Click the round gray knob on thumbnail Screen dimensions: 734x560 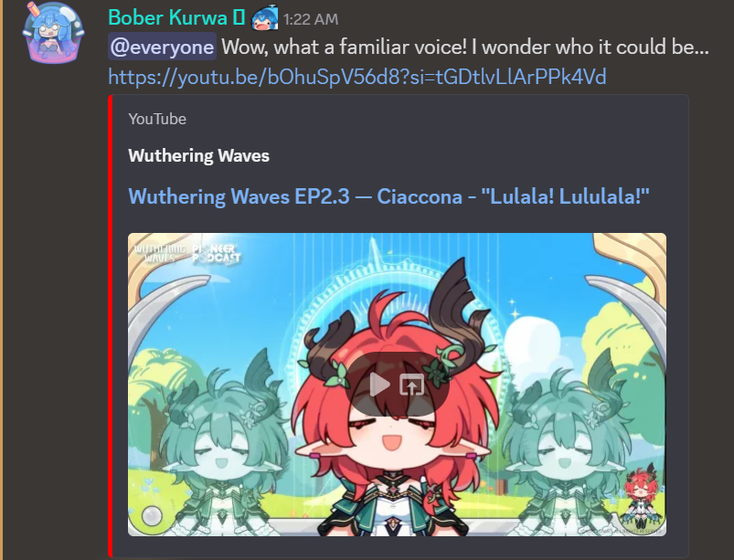click(152, 517)
